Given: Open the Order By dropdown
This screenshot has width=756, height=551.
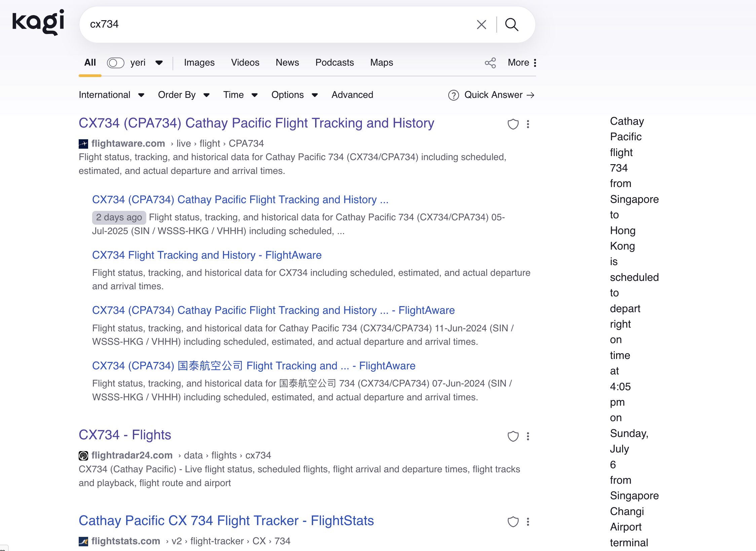Looking at the screenshot, I should pyautogui.click(x=184, y=95).
